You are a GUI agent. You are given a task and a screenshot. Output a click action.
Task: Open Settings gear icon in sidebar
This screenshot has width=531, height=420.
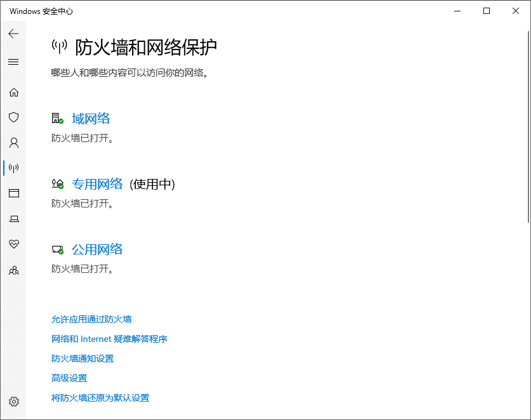point(14,402)
